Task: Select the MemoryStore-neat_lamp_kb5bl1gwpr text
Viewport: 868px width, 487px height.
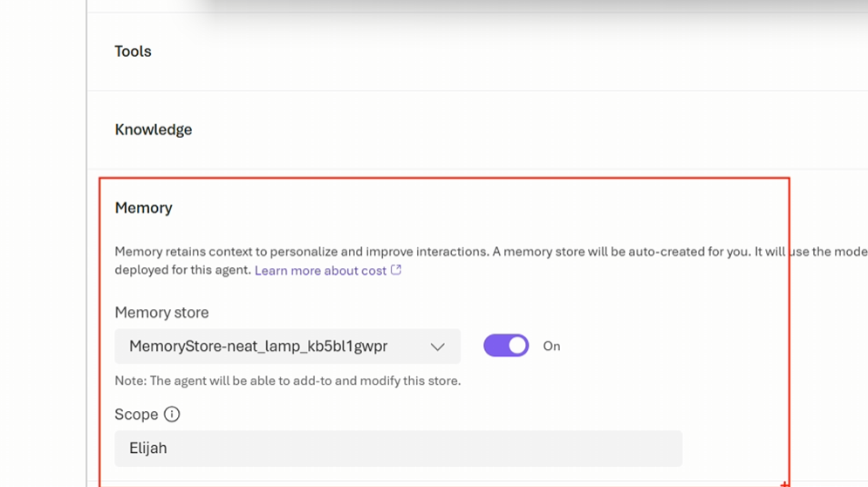Action: (258, 346)
